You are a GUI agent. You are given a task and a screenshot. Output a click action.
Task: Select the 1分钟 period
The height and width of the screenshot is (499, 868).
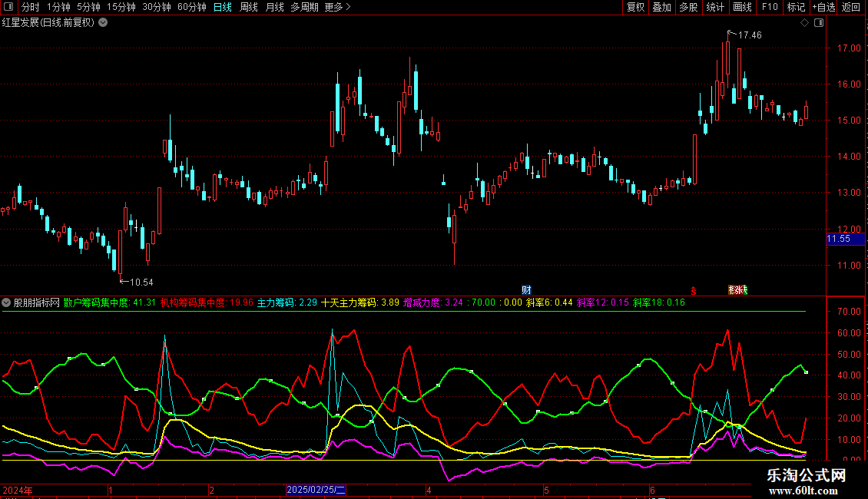58,7
